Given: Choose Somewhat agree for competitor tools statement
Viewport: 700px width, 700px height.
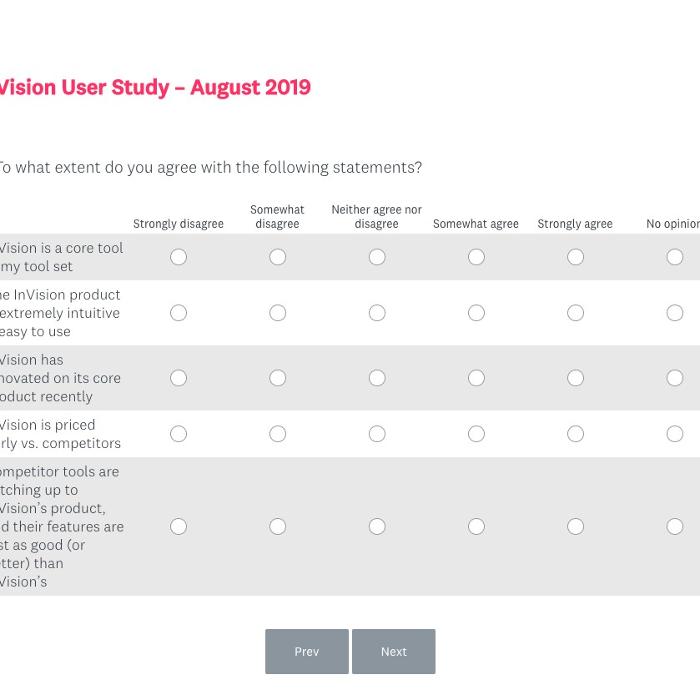Looking at the screenshot, I should pos(476,526).
